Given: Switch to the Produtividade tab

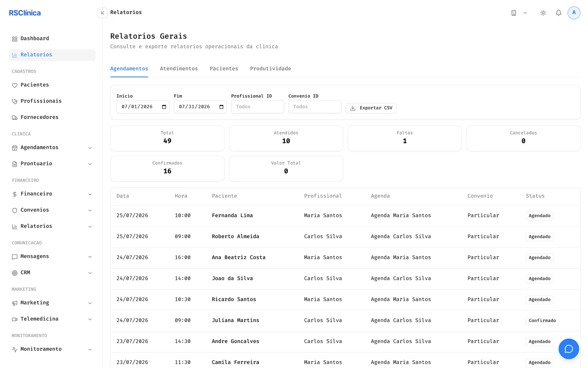Looking at the screenshot, I should pos(270,68).
